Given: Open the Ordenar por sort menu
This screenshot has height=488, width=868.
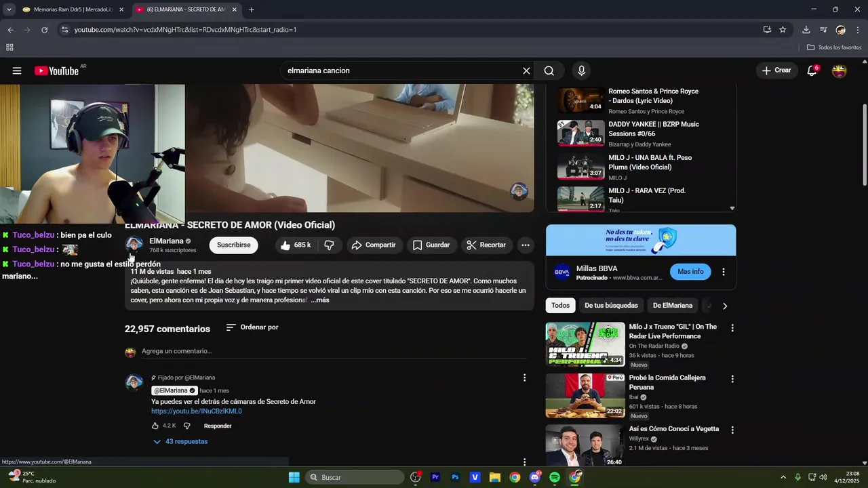Looking at the screenshot, I should coord(252,327).
